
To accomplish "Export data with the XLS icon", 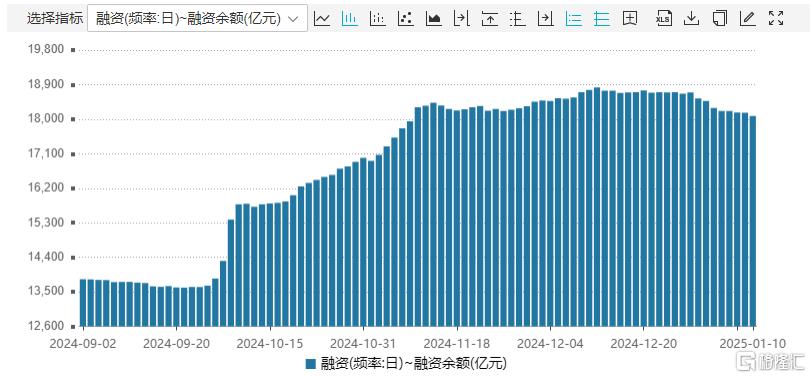I will (664, 19).
